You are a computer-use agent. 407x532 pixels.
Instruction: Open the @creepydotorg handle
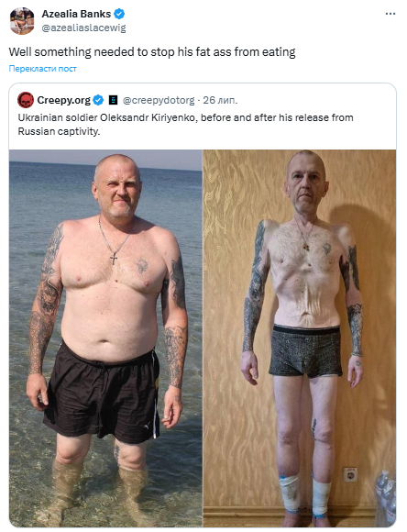pyautogui.click(x=159, y=100)
